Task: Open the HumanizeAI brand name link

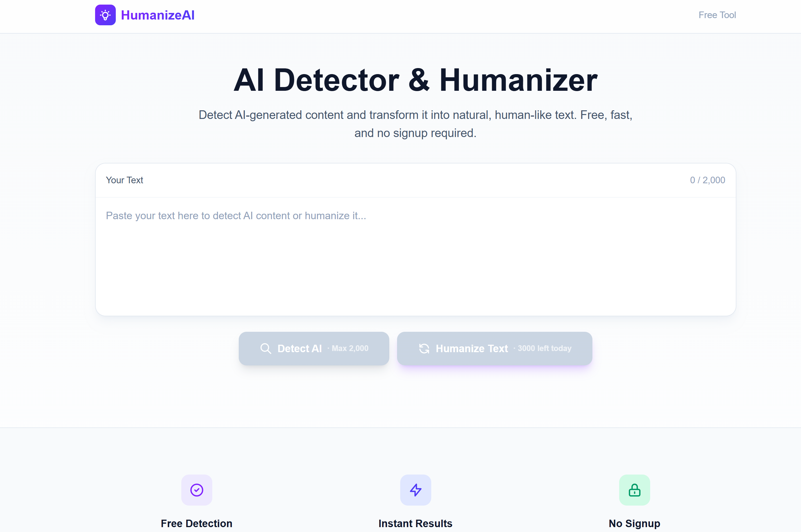Action: pos(158,15)
